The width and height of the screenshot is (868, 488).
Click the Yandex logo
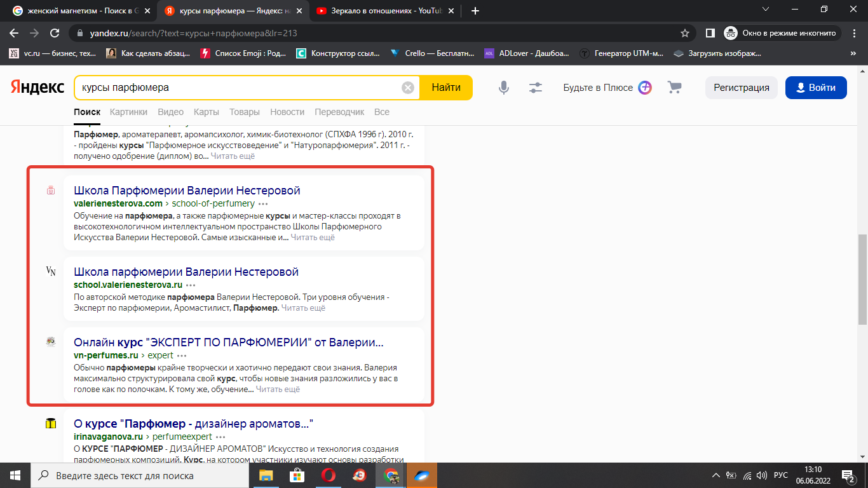[37, 88]
